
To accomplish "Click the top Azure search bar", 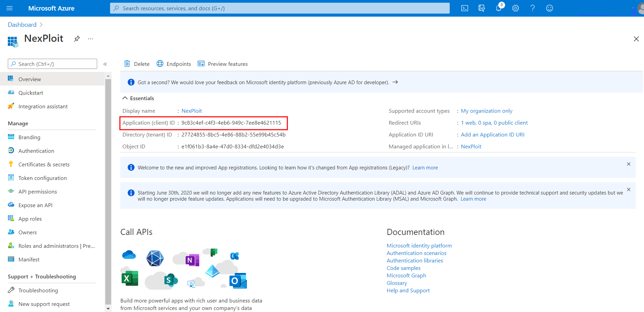I will pos(280,8).
